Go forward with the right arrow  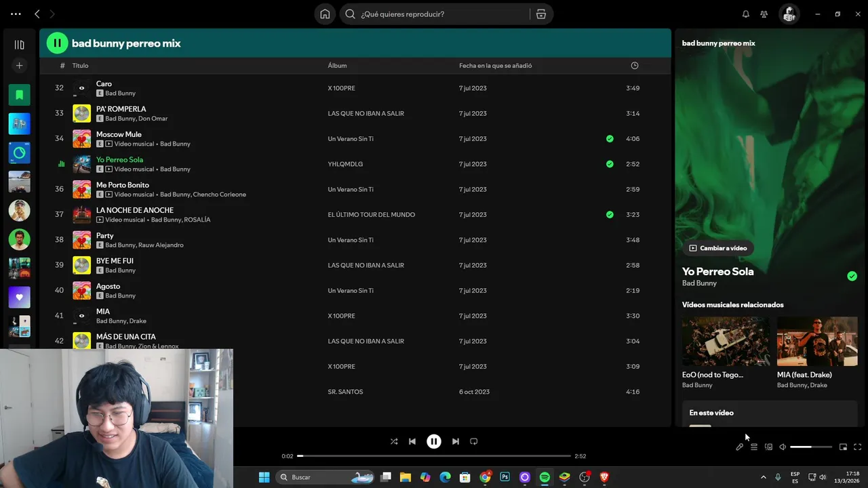pyautogui.click(x=52, y=14)
